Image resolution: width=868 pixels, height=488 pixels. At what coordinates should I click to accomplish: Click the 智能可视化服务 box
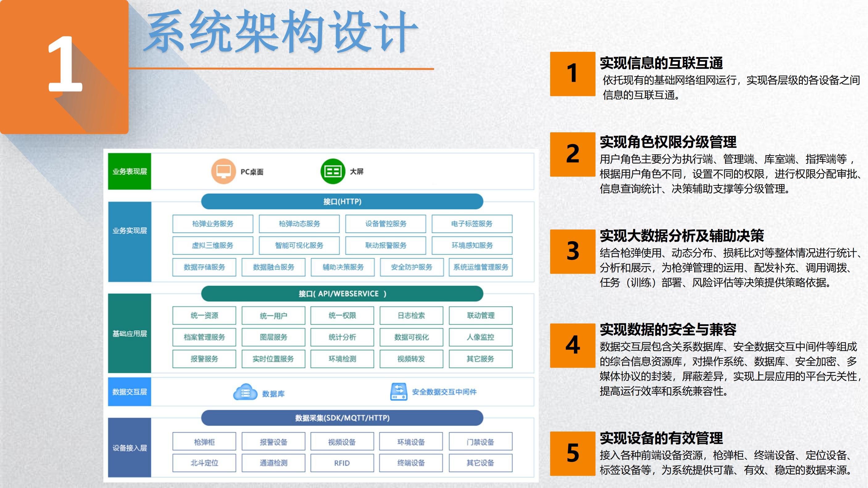click(x=299, y=246)
